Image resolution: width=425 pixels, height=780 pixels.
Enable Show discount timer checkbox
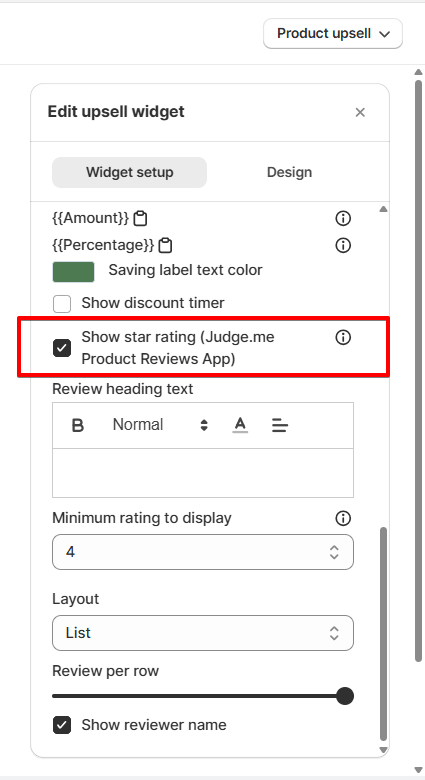(62, 303)
